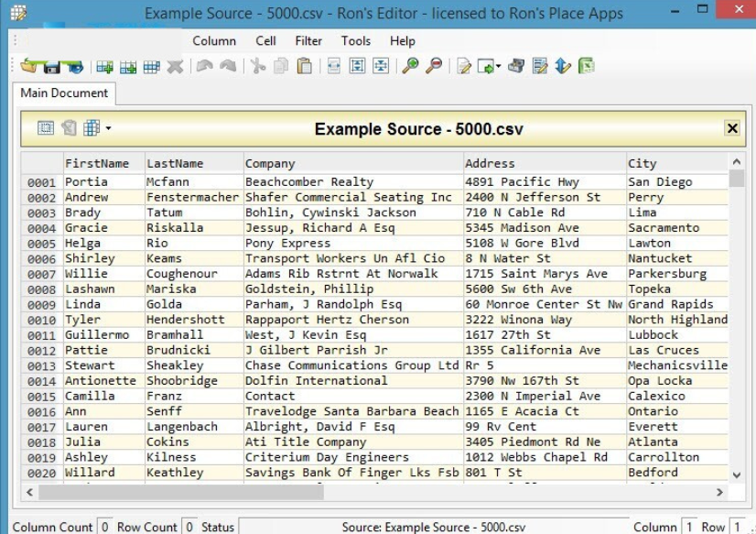Close the Example Source - 5000.csv document panel
This screenshot has width=756, height=534.
[x=732, y=128]
